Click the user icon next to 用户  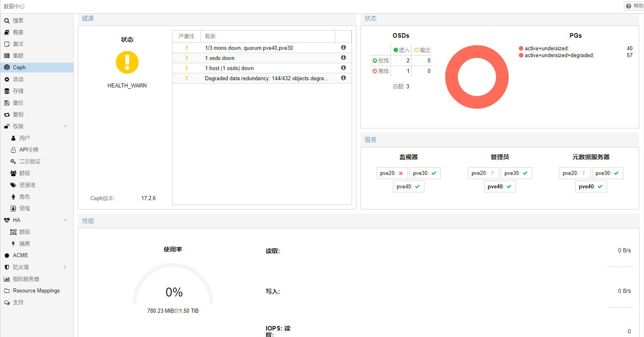pos(13,138)
